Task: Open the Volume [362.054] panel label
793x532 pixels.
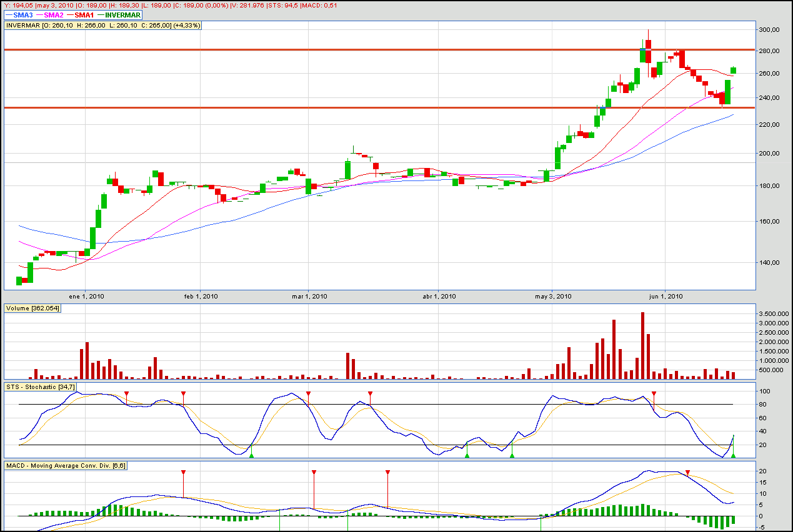Action: click(33, 308)
